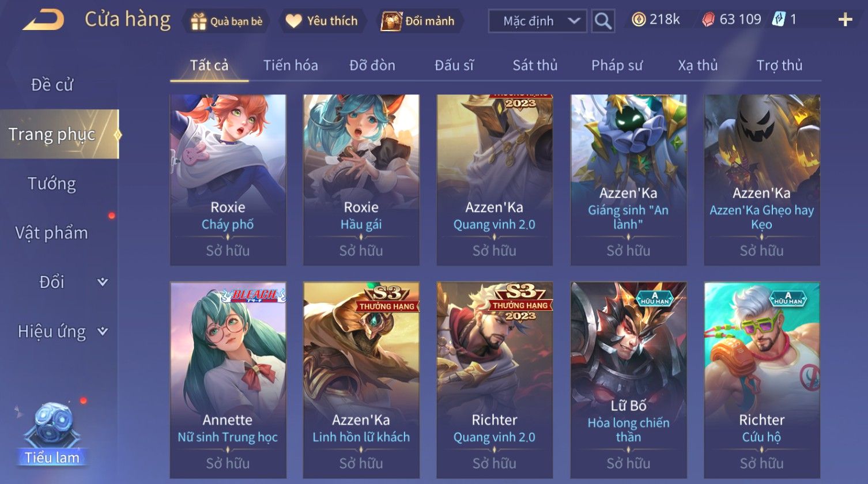This screenshot has height=484, width=868.
Task: Select the Roxie Cháy phố skin card
Action: click(228, 180)
